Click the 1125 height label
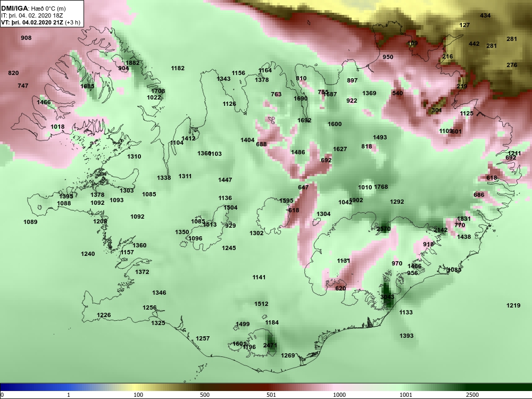The image size is (532, 399). click(x=467, y=113)
